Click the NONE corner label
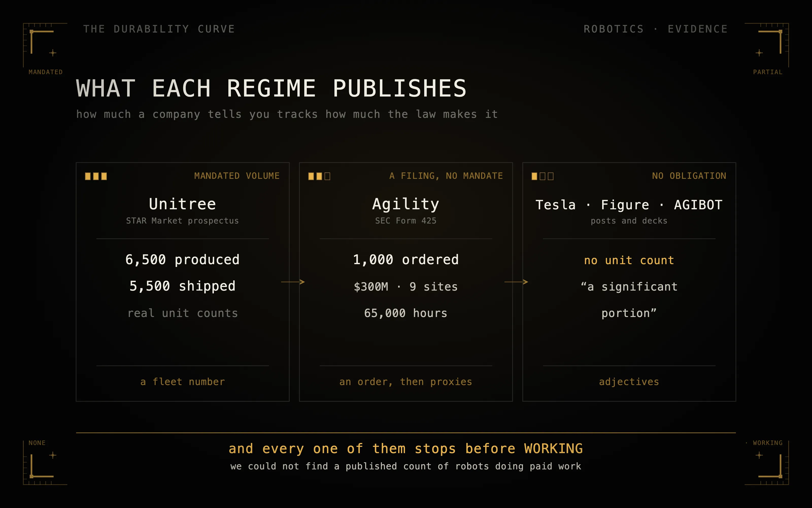This screenshot has width=812, height=508. click(37, 443)
